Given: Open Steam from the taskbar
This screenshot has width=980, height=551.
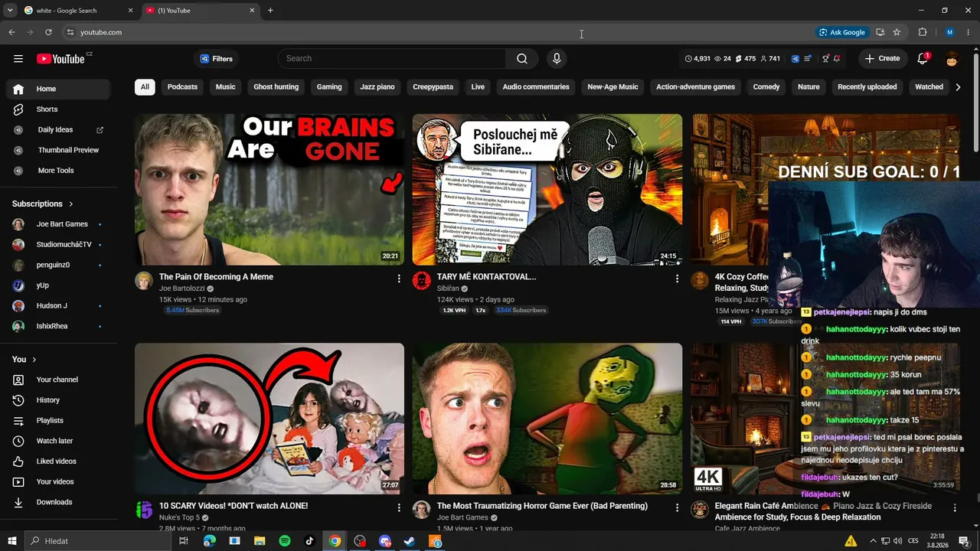Looking at the screenshot, I should (x=410, y=541).
